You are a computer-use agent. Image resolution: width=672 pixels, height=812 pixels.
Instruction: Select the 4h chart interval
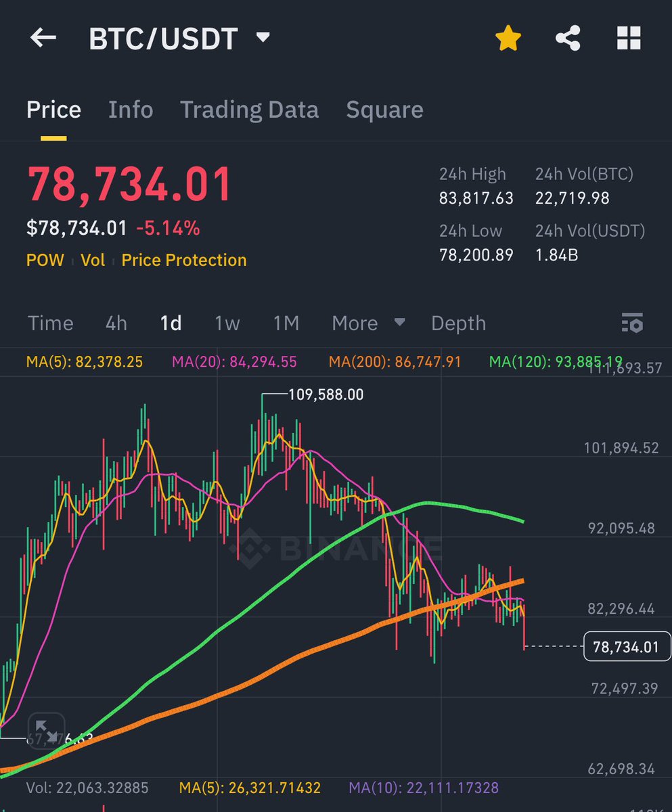pyautogui.click(x=116, y=323)
